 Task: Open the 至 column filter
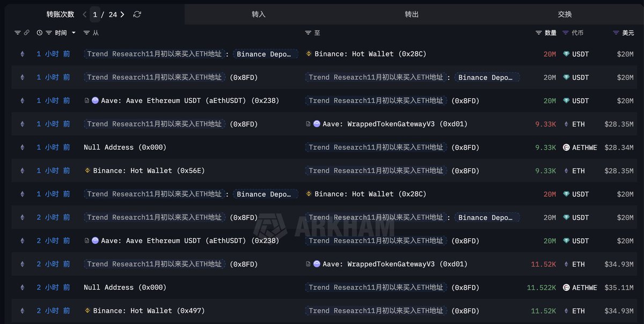[308, 33]
